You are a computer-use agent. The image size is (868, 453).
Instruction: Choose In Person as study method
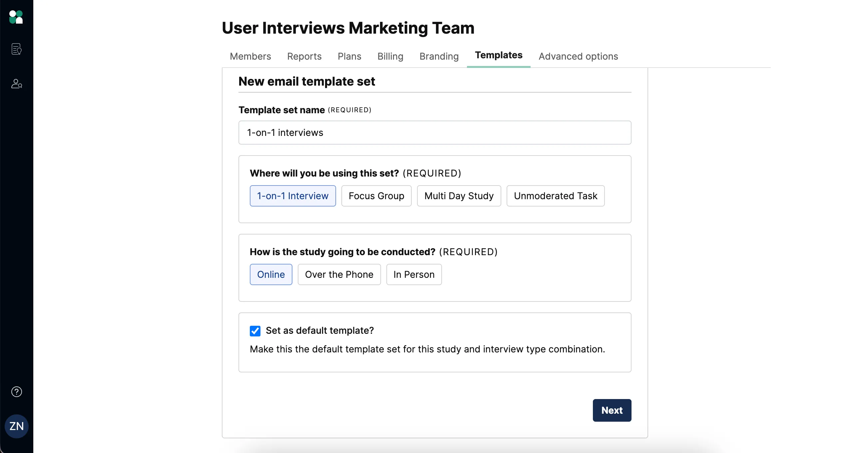click(x=414, y=274)
